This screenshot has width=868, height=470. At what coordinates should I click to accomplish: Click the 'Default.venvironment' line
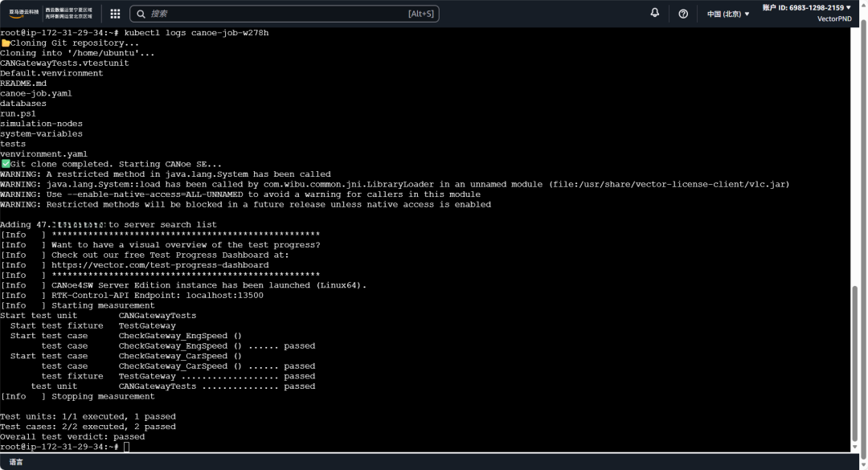[x=51, y=74]
